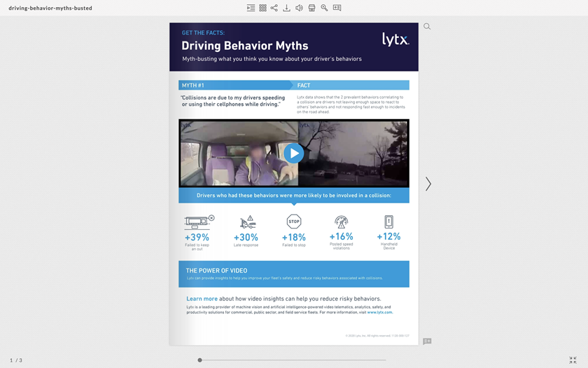Mute sound using the speaker icon
Screen dimensions: 588x368
299,8
